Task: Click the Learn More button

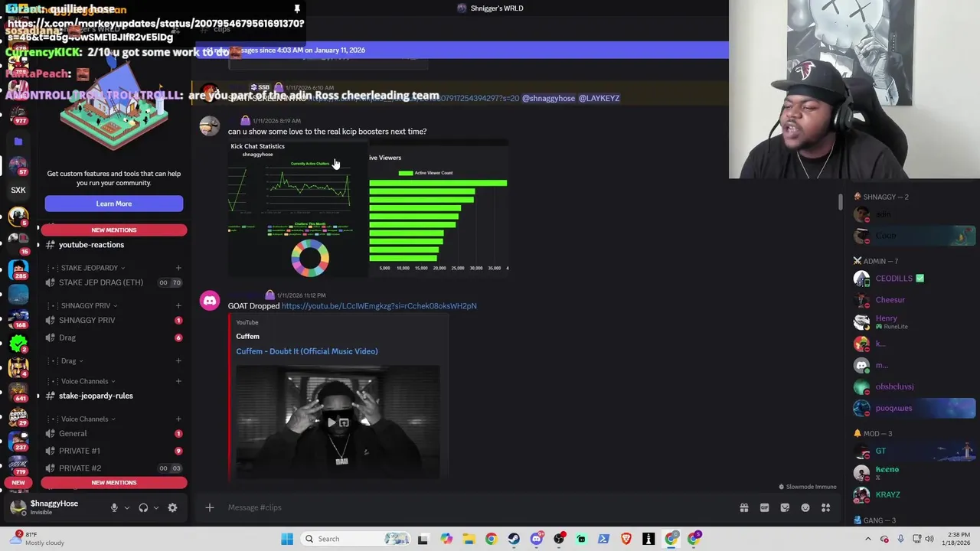Action: [x=113, y=204]
